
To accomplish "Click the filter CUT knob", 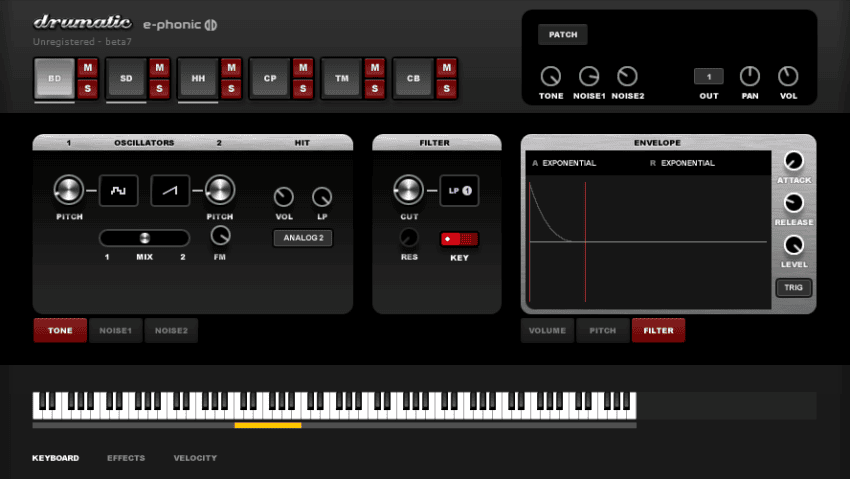I will point(408,190).
